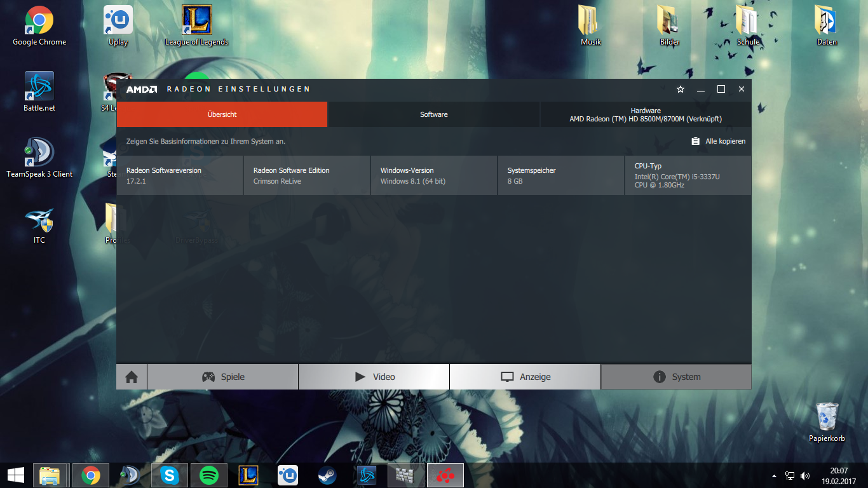
Task: Select the Papierkorb recycle bin
Action: coord(827,422)
